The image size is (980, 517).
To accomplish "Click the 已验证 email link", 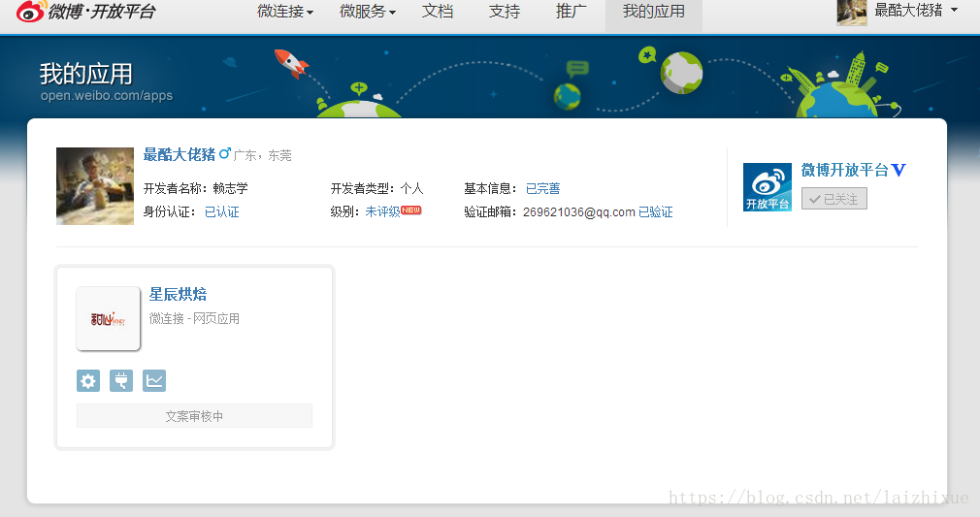I will click(656, 211).
